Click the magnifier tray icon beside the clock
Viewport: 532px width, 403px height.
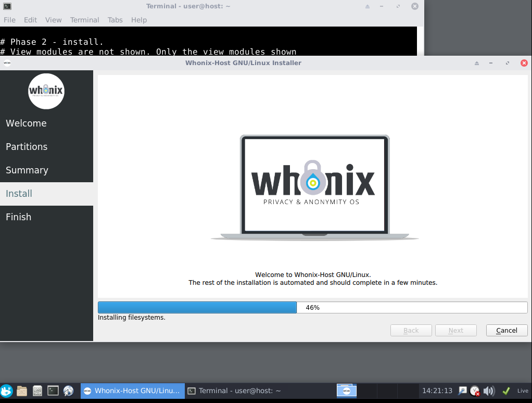[x=462, y=391]
